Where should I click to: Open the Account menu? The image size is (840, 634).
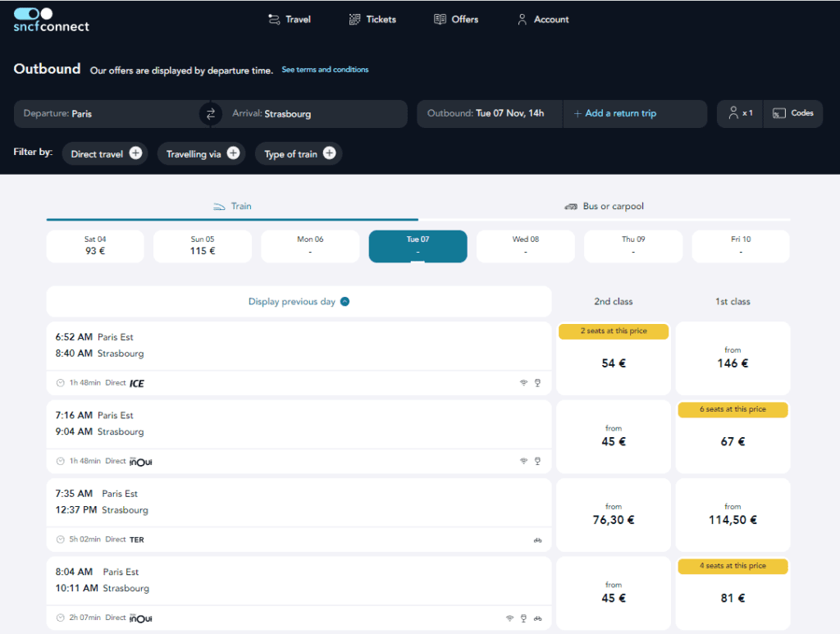(542, 20)
